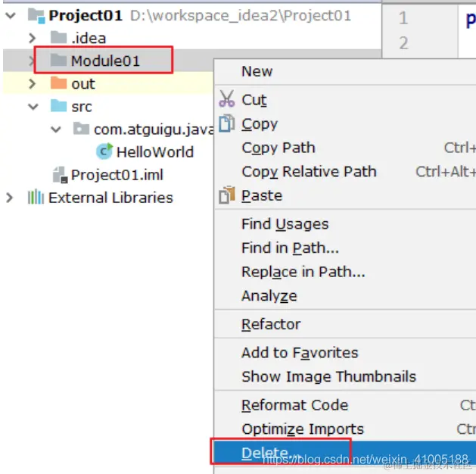This screenshot has height=474, width=476.
Task: Select the .idea tree row
Action: (192, 39)
